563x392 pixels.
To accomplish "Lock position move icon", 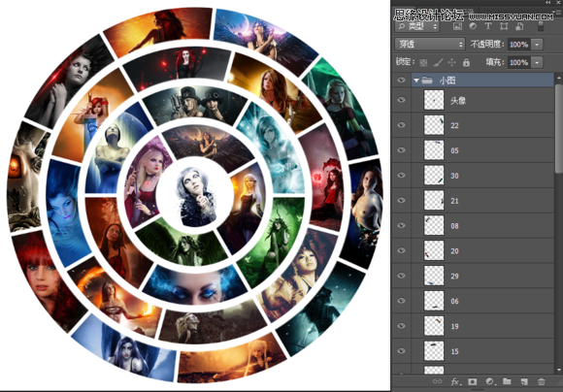I will 451,62.
